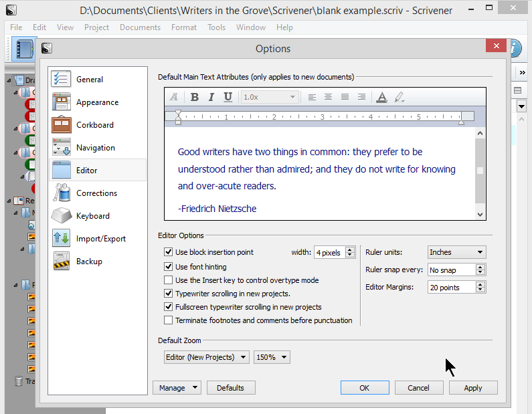This screenshot has width=532, height=414.
Task: Click the Trash icon in the binder
Action: [19, 381]
